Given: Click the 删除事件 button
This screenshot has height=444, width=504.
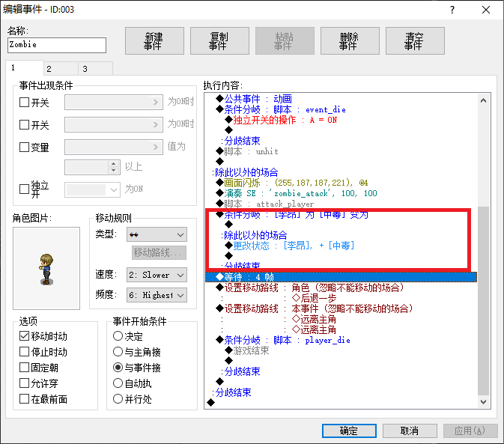Looking at the screenshot, I should (350, 40).
